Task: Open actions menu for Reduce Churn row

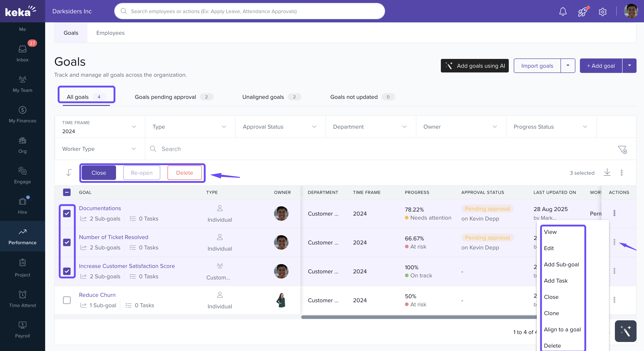Action: coord(614,300)
